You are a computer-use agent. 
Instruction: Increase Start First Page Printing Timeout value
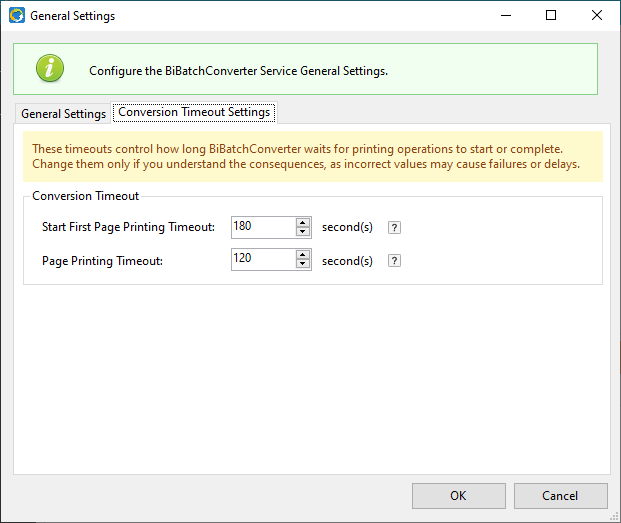[303, 223]
